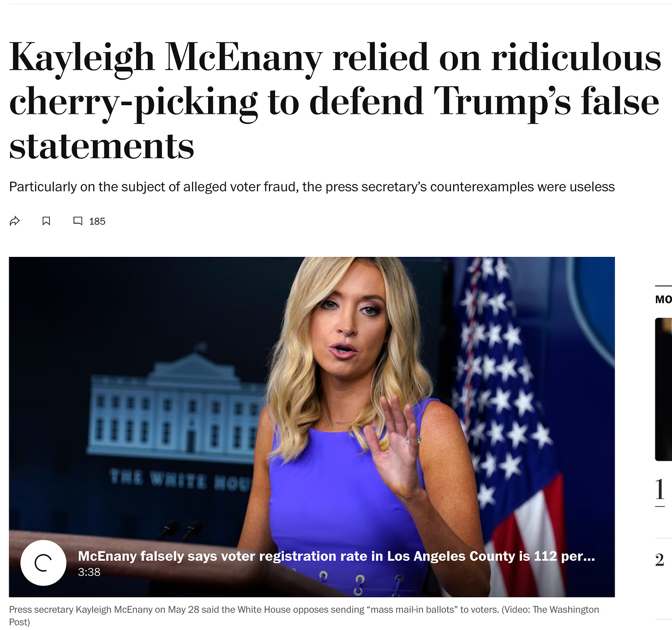Open sidebar ranked story number 1
Image resolution: width=672 pixels, height=630 pixels.
[x=660, y=489]
